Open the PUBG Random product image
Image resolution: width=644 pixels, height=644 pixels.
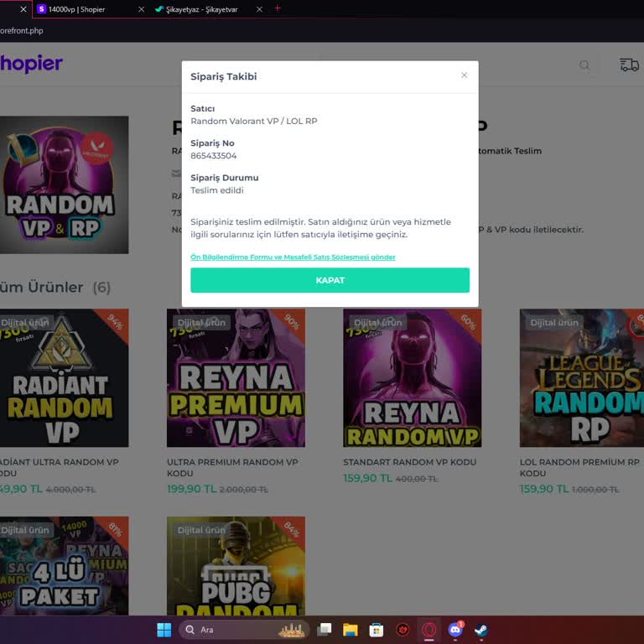coord(236,566)
